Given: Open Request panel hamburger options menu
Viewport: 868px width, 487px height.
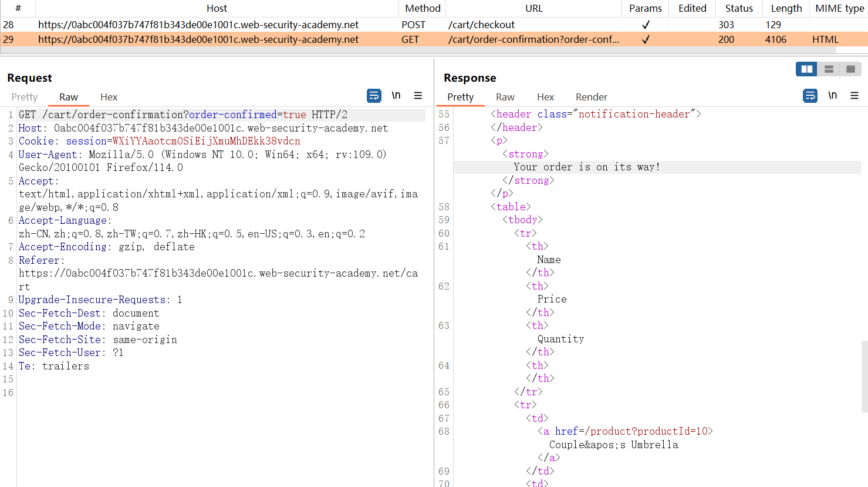Looking at the screenshot, I should 418,96.
